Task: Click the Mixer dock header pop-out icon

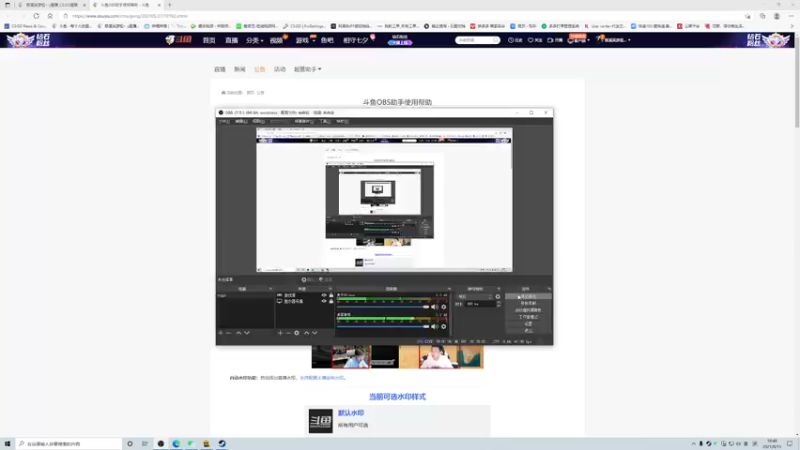Action: tap(449, 289)
